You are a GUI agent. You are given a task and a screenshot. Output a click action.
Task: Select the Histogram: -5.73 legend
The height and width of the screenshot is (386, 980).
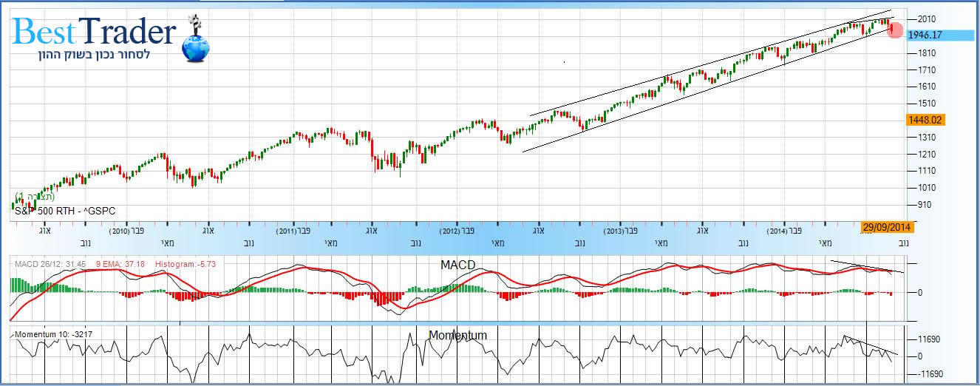[x=169, y=264]
